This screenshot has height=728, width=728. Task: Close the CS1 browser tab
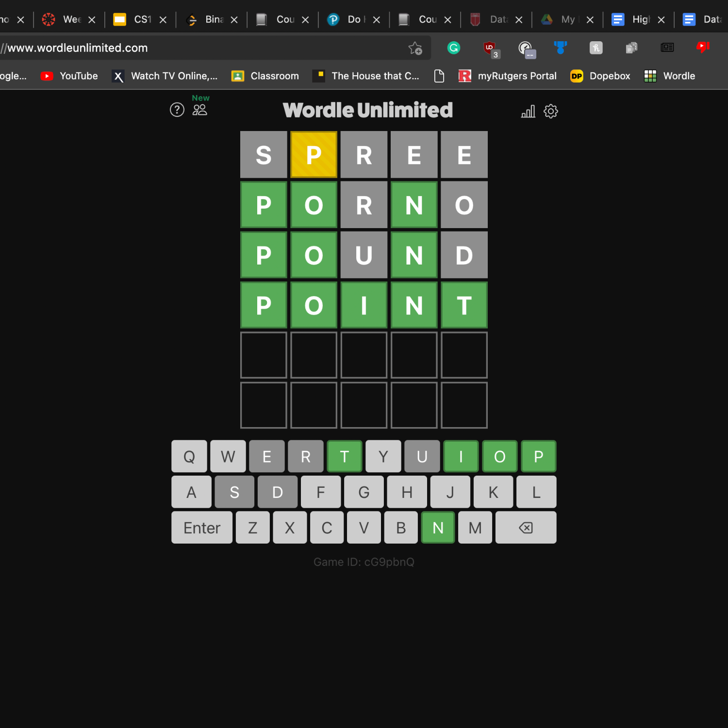163,20
